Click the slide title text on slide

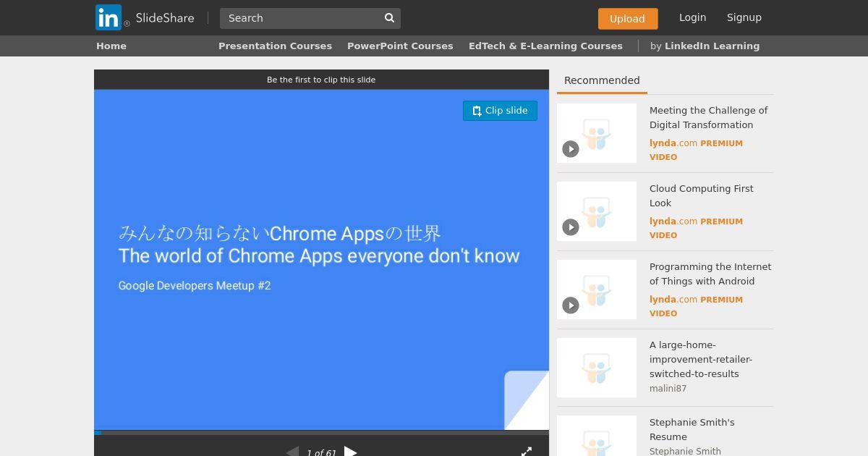tap(319, 245)
